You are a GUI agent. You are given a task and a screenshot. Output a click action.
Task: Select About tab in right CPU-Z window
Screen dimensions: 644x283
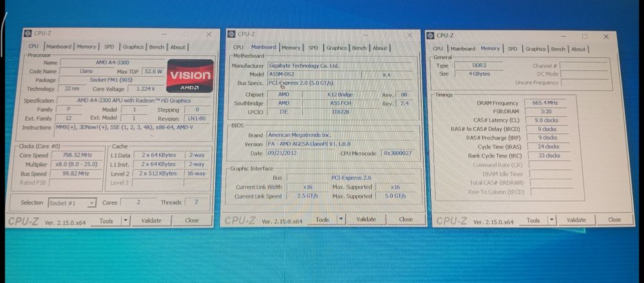(x=578, y=49)
